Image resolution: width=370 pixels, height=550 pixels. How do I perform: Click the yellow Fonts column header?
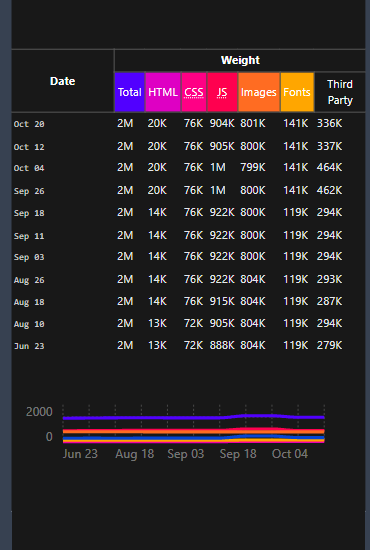297,92
